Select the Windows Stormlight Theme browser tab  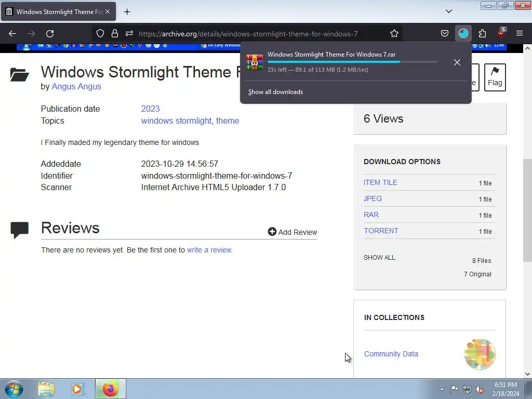point(58,11)
